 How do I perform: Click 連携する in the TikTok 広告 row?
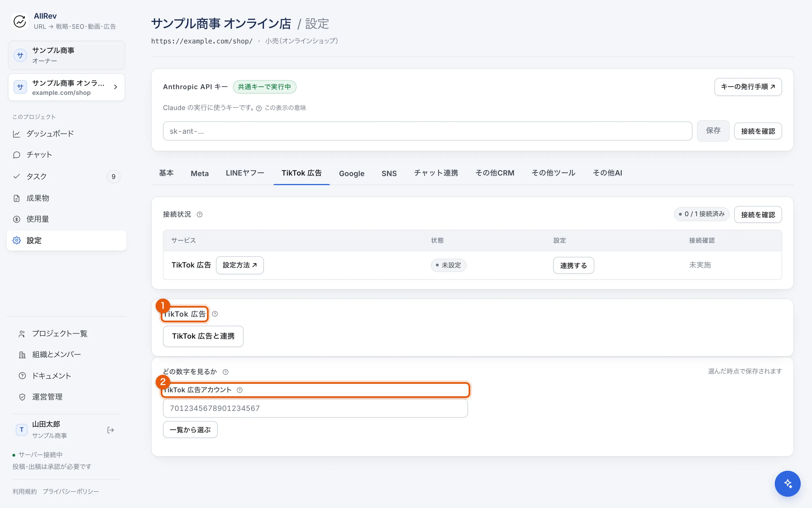pos(573,265)
